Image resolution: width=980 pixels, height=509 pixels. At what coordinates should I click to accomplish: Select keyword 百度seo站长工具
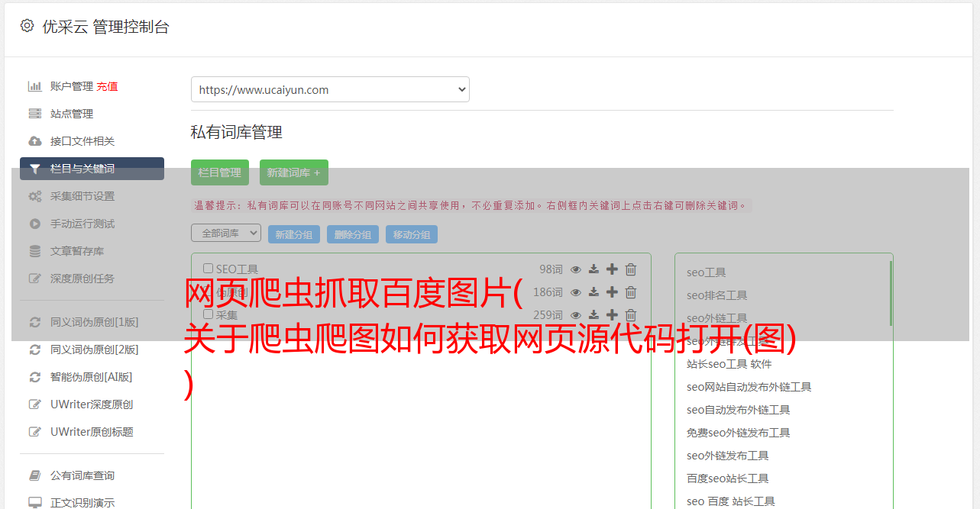pos(728,478)
